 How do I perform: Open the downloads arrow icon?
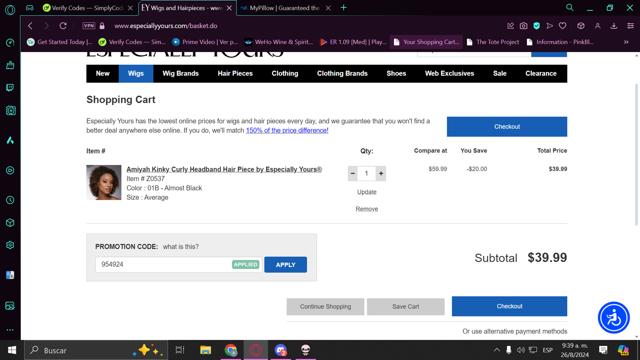614,26
